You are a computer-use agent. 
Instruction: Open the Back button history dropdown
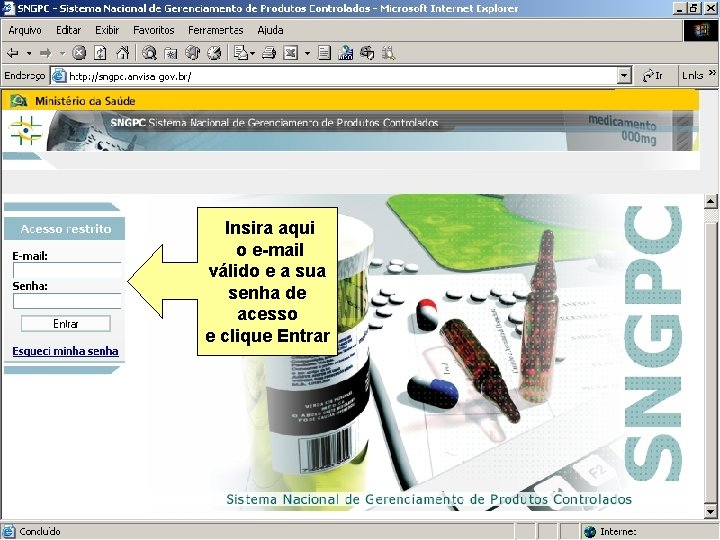tap(29, 54)
